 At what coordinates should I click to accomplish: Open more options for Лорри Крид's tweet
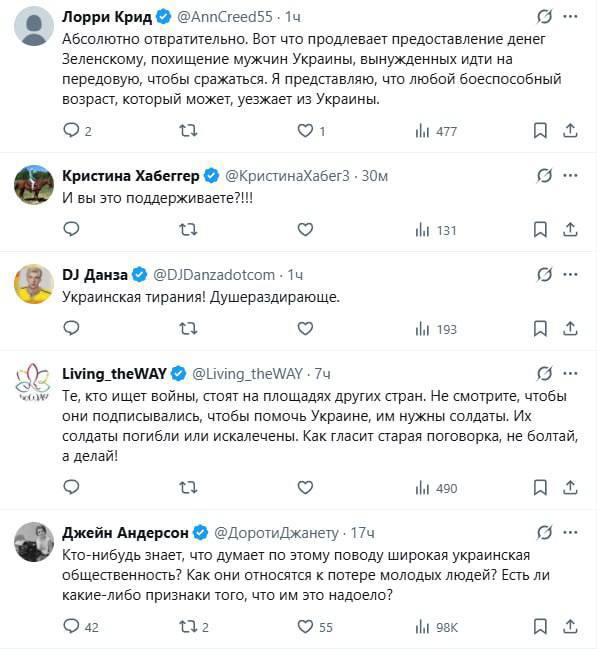click(x=571, y=17)
